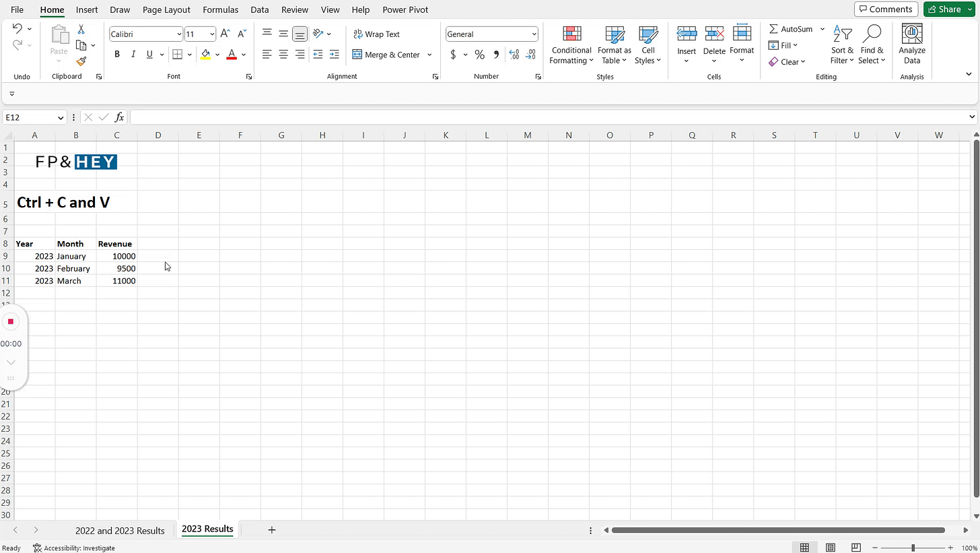
Task: Expand AutoSum dropdown arrow
Action: 822,29
